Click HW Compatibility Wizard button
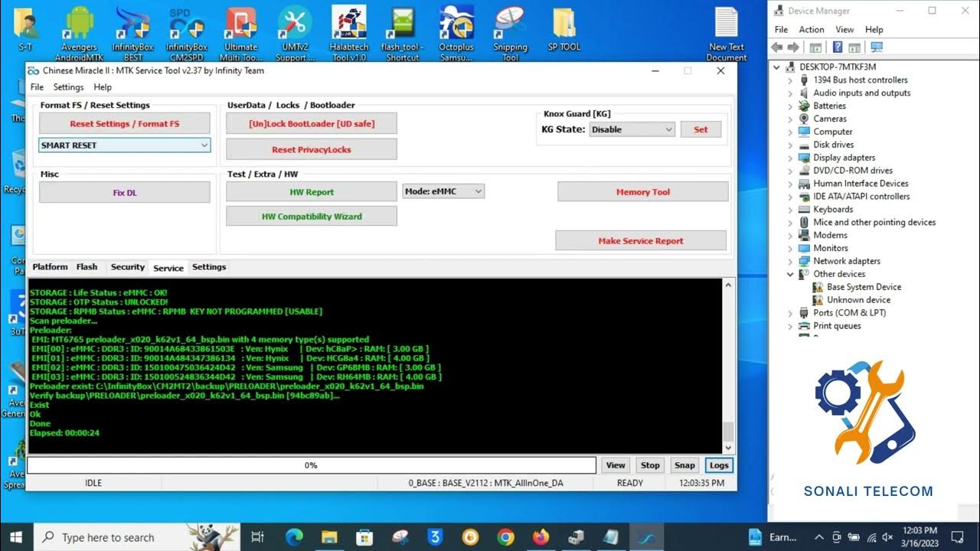 [312, 217]
